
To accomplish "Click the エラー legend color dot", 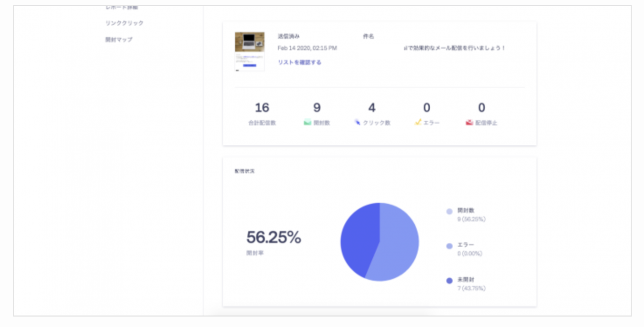I will (x=449, y=246).
